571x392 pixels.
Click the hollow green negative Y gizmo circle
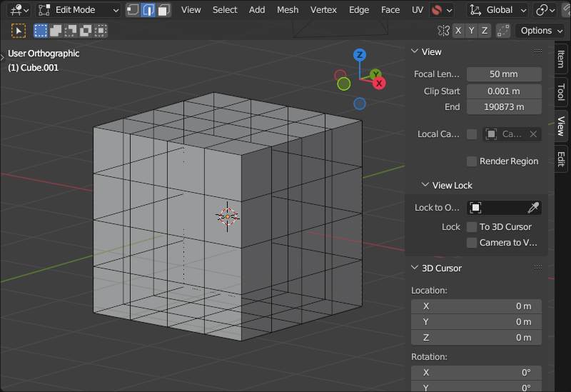pos(344,84)
